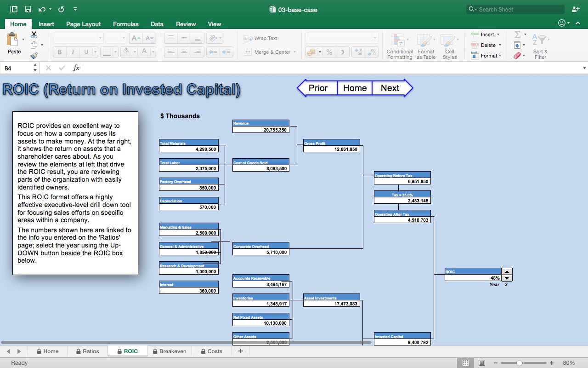Screen dimensions: 588x368
Task: Expand the Delete cells dropdown arrow
Action: pos(500,45)
